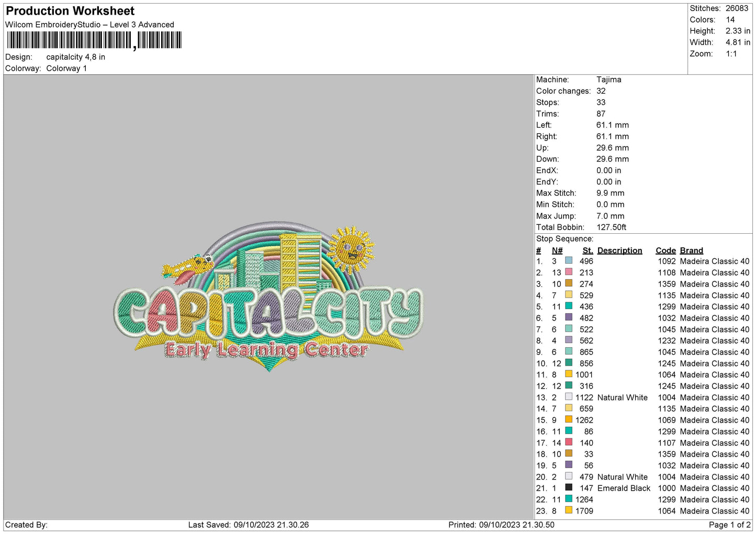Screen dimensions: 756x534
Task: Click the 'N#' column header
Action: tap(557, 251)
